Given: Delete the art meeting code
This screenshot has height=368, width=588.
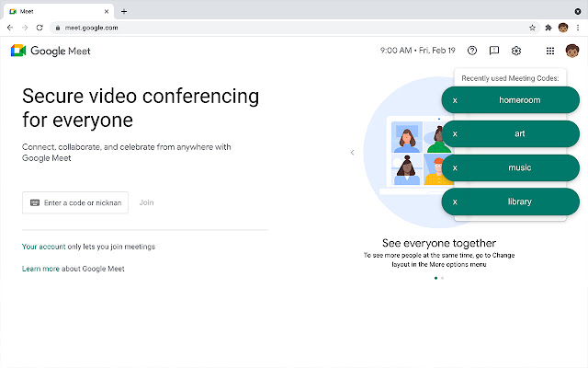Looking at the screenshot, I should 455,133.
